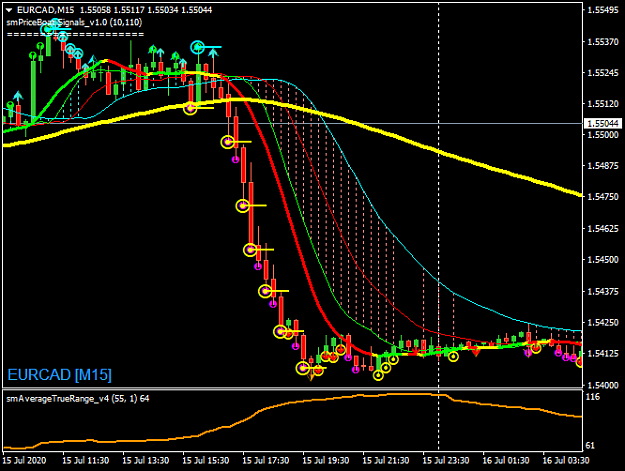Viewport: 625px width, 471px height.
Task: Select the yellow-circled signal sitting on the thick yellow average
Action: [190, 108]
